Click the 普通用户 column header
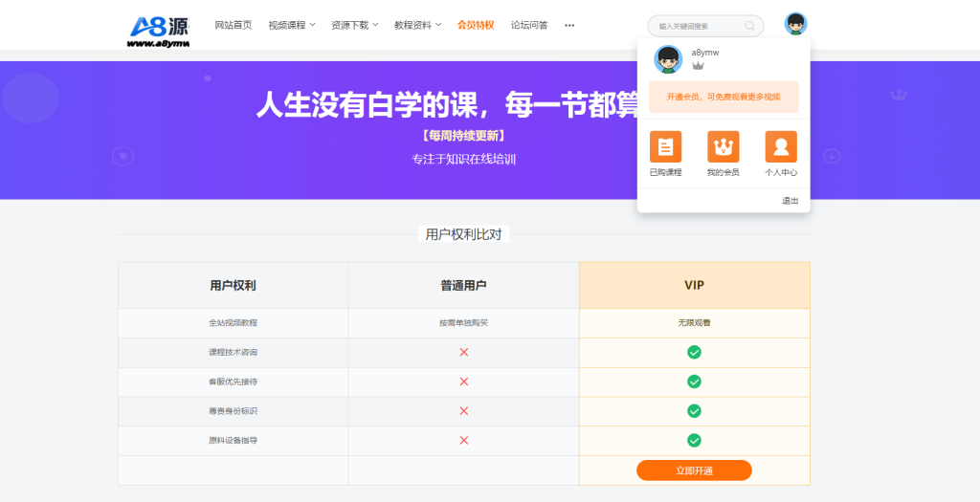The width and height of the screenshot is (980, 502). tap(463, 285)
